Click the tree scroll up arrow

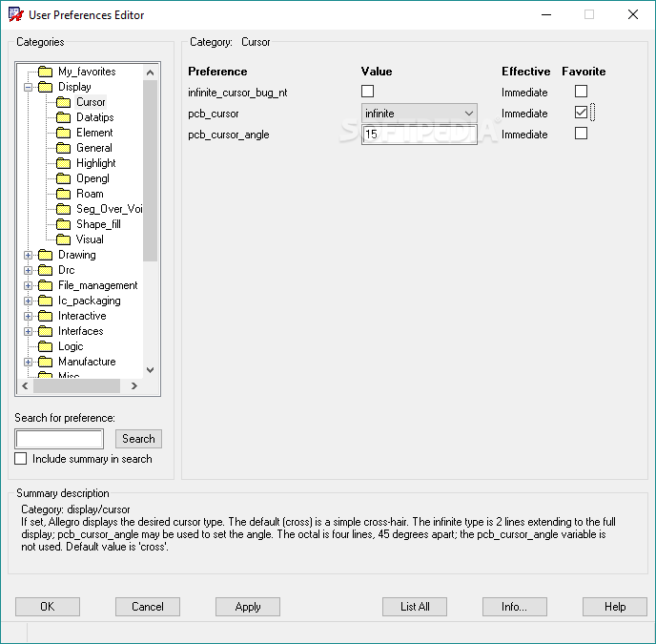[151, 73]
